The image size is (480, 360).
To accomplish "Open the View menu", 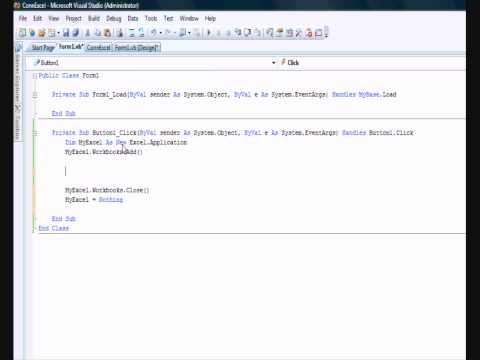I will tap(54, 19).
